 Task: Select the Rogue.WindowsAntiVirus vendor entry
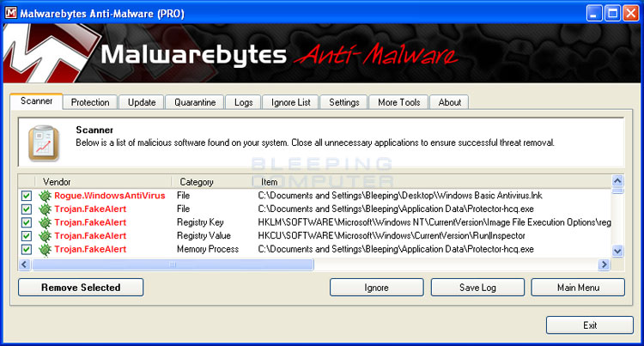(110, 196)
